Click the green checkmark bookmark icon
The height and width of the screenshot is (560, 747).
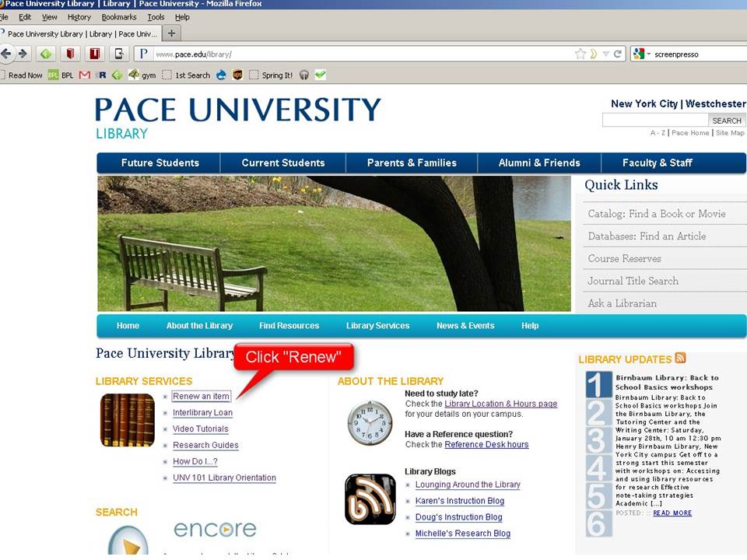tap(321, 75)
